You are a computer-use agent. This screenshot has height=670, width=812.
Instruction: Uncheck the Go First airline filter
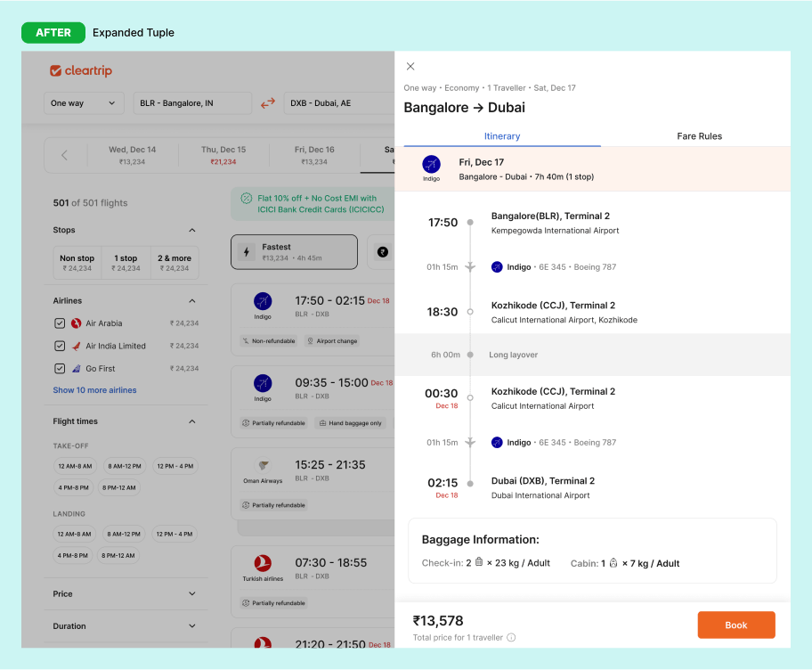click(x=60, y=368)
